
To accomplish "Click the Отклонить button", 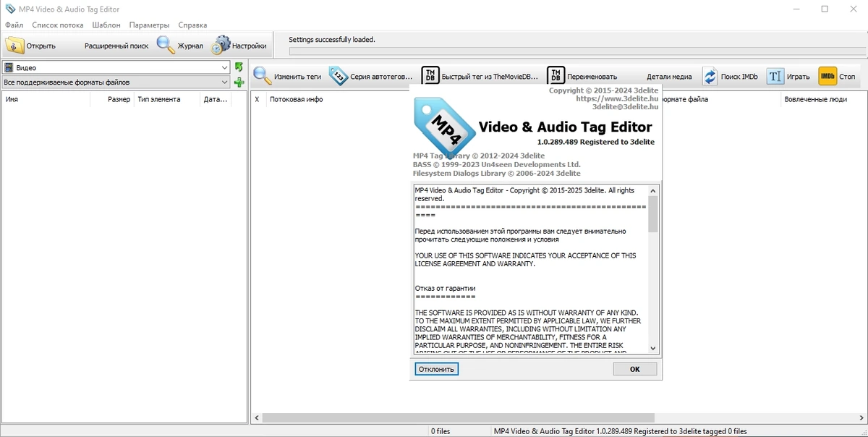I will pos(437,369).
